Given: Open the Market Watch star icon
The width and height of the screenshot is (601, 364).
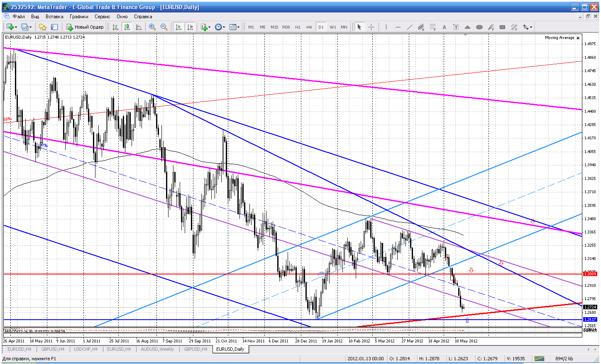Looking at the screenshot, I should click(x=42, y=27).
